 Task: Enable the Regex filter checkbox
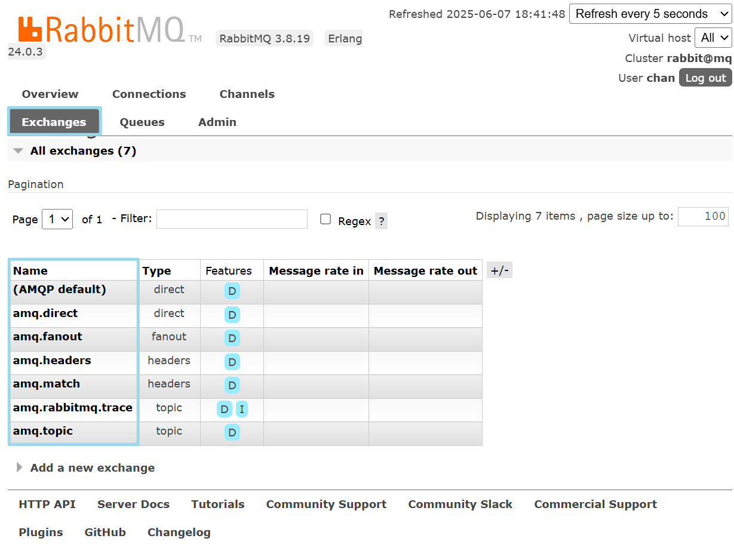325,219
